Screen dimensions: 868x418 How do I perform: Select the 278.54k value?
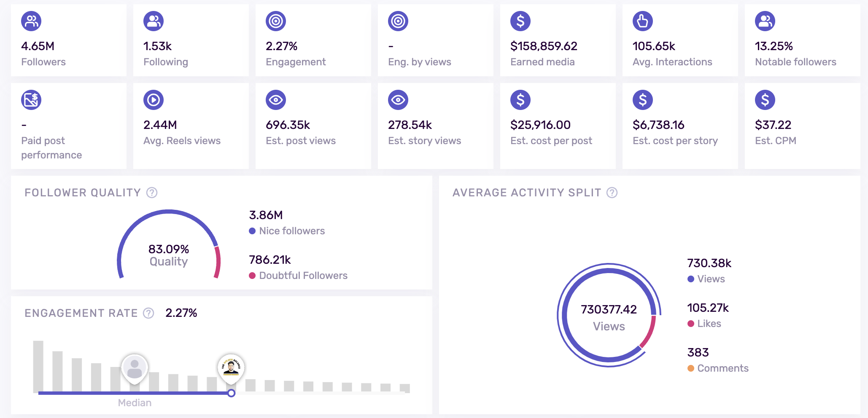410,125
